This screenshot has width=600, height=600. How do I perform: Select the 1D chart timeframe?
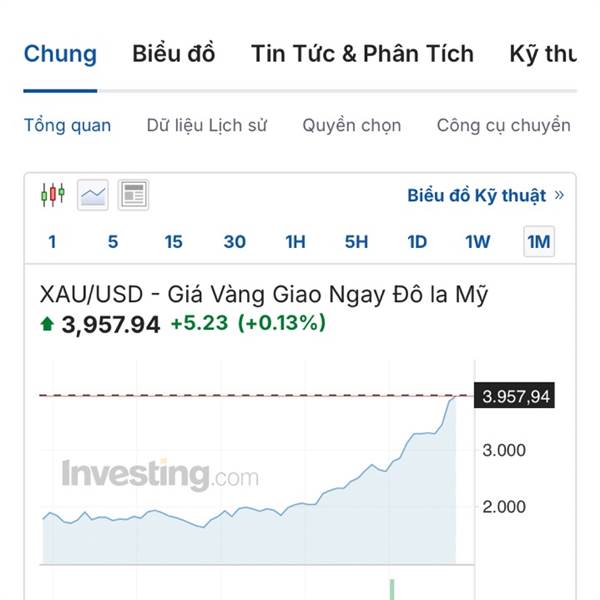click(417, 242)
